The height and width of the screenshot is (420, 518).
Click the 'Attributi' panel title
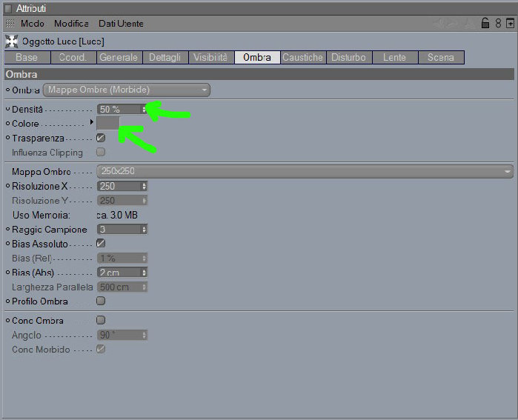pos(31,8)
